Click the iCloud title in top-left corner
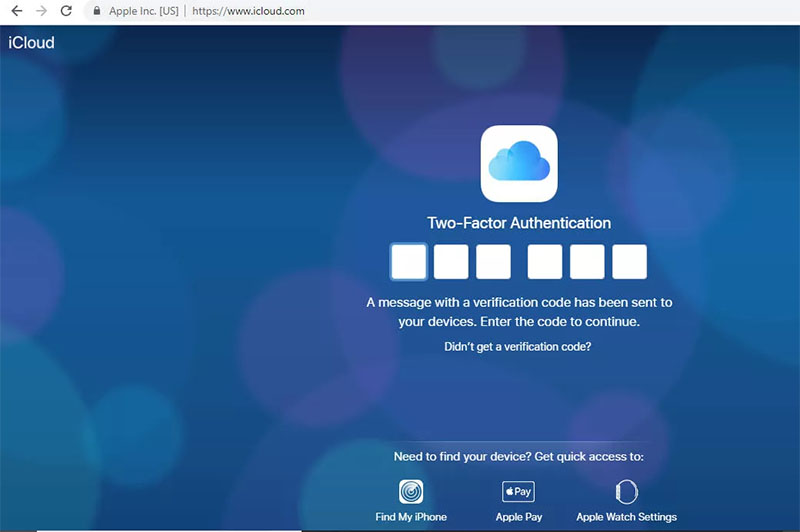 [x=31, y=42]
